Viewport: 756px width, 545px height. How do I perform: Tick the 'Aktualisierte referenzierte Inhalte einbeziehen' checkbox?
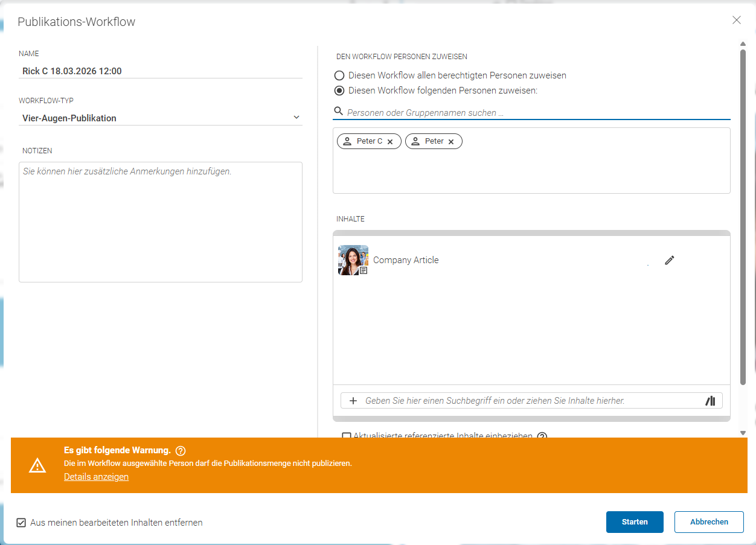point(346,436)
